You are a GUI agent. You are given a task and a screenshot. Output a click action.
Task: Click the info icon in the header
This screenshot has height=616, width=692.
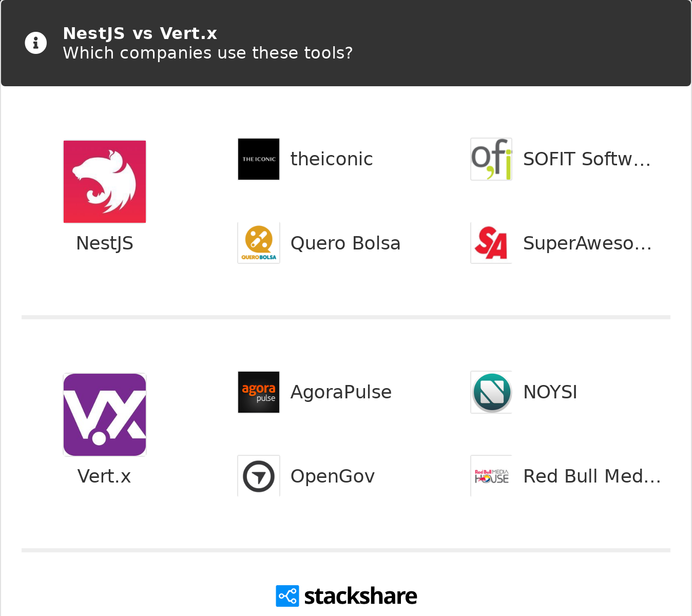[x=36, y=43]
